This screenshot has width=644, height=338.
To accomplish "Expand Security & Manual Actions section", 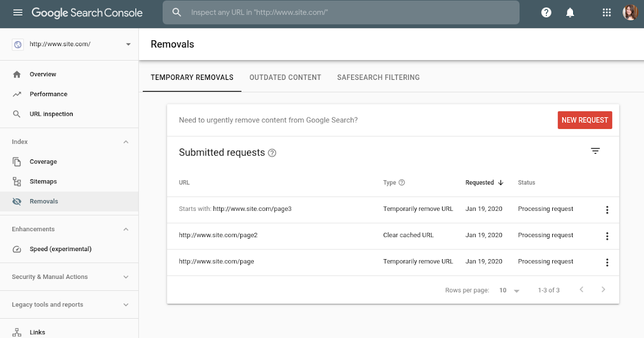I will [126, 277].
